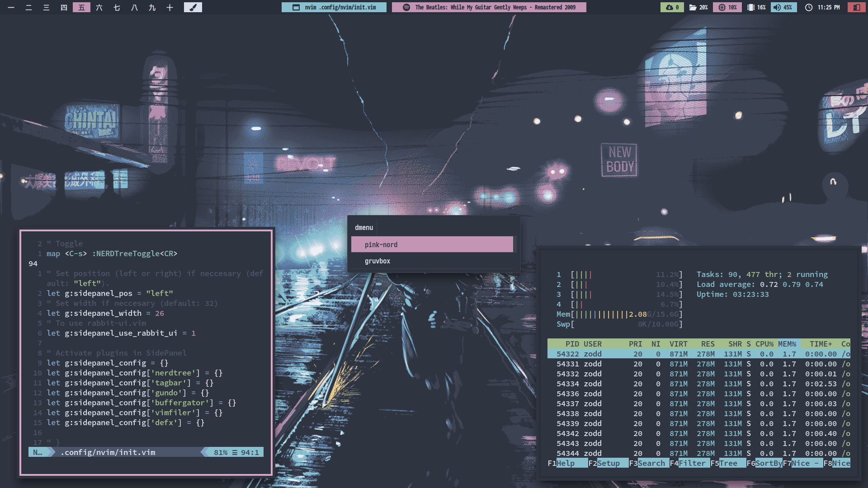
Task: Click the clock icon in status bar
Action: click(809, 7)
